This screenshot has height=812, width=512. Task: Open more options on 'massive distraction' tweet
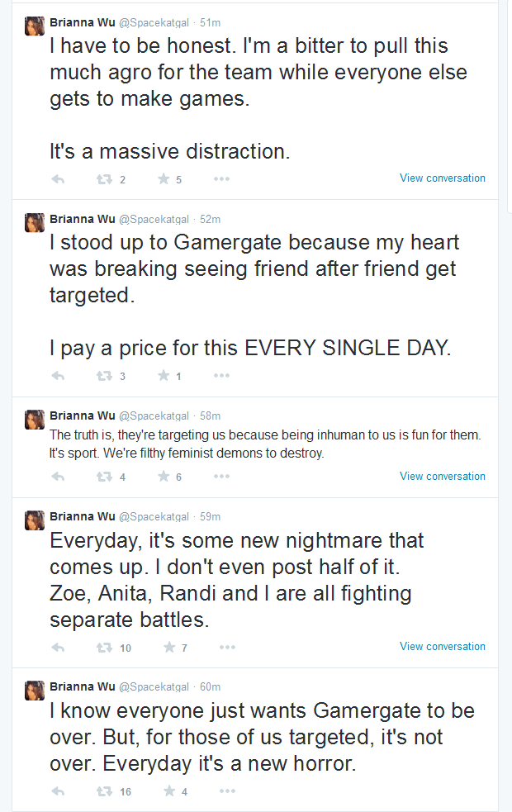221,179
